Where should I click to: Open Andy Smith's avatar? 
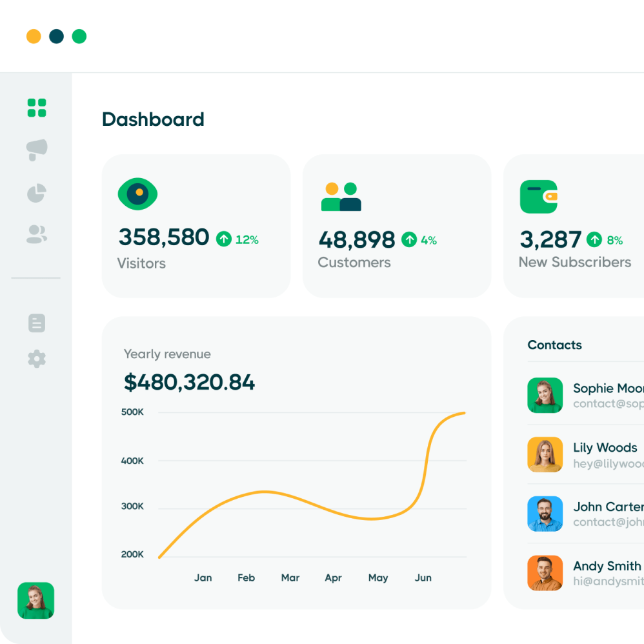click(545, 573)
